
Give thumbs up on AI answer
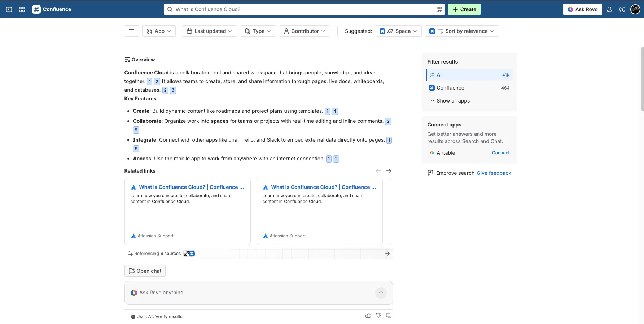pos(368,315)
